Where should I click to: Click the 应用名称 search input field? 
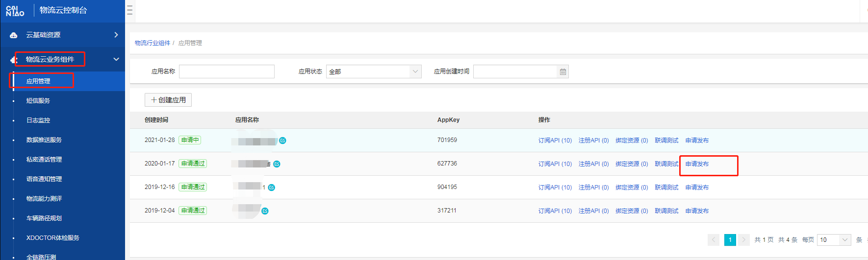coord(227,71)
